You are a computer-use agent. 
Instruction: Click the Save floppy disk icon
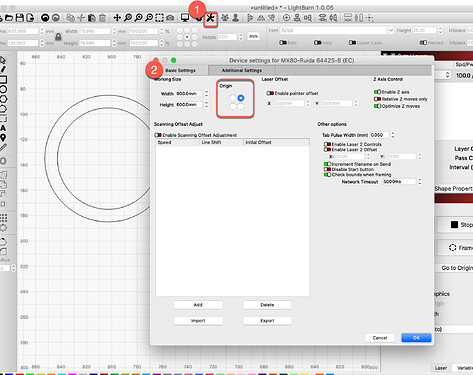[20, 18]
